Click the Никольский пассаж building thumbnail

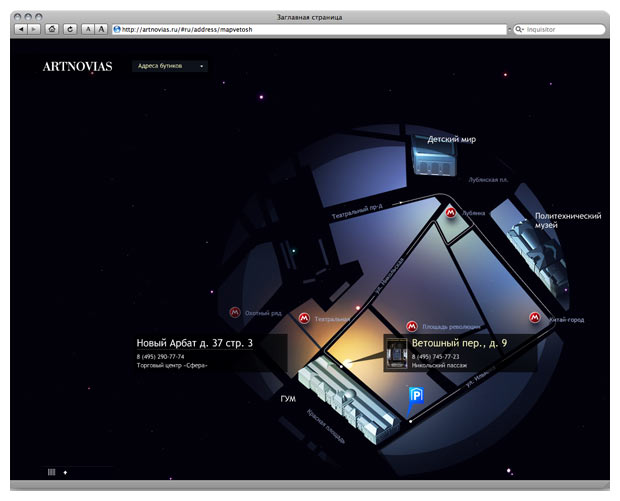[x=396, y=353]
